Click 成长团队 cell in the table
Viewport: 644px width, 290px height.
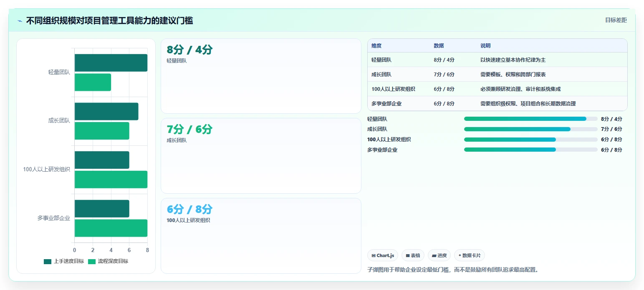[381, 75]
